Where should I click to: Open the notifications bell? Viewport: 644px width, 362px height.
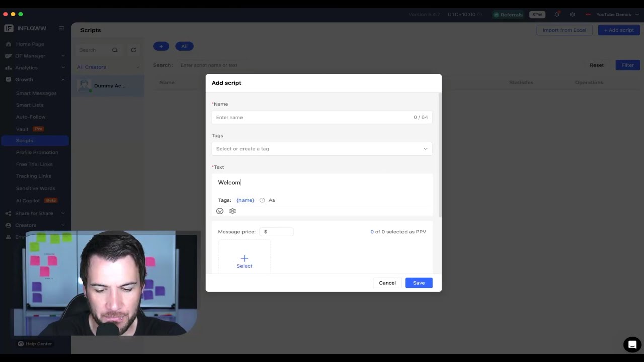[x=557, y=15]
